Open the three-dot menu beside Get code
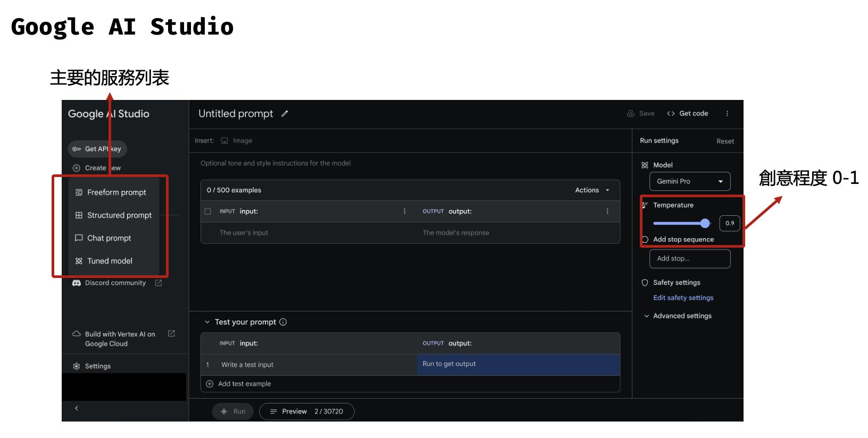This screenshot has width=868, height=438. [x=727, y=114]
